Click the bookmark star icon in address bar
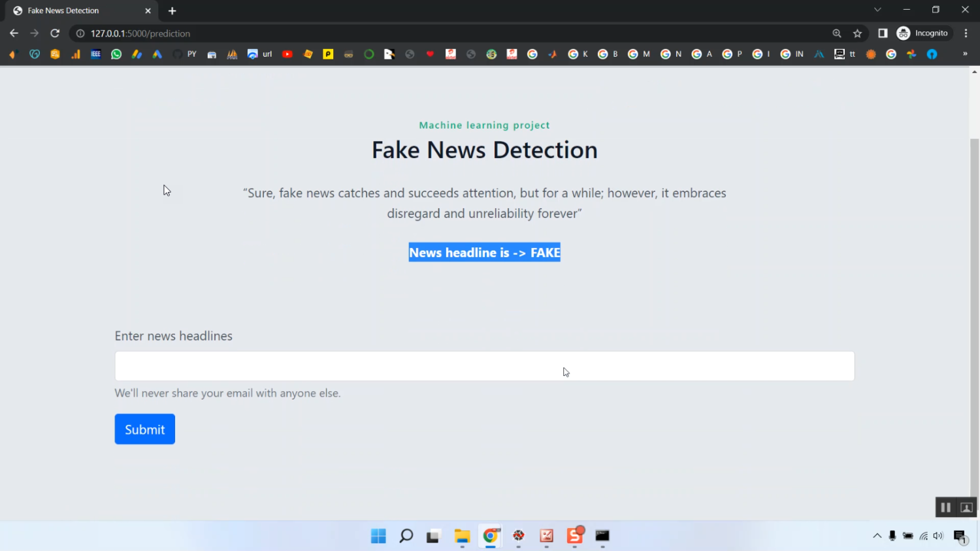The height and width of the screenshot is (551, 980). (x=857, y=33)
